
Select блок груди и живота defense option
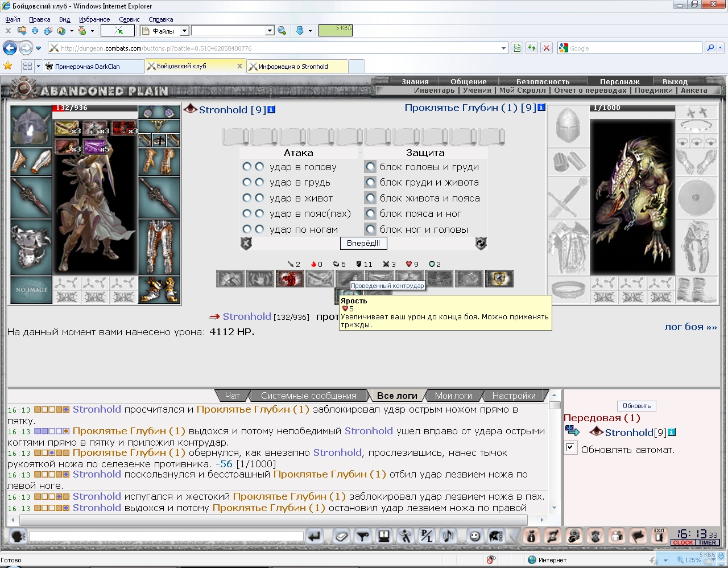click(370, 182)
